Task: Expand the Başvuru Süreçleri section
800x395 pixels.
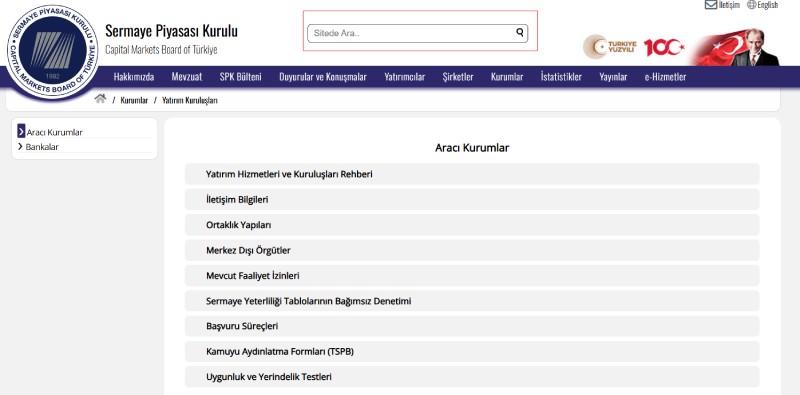Action: pyautogui.click(x=472, y=326)
